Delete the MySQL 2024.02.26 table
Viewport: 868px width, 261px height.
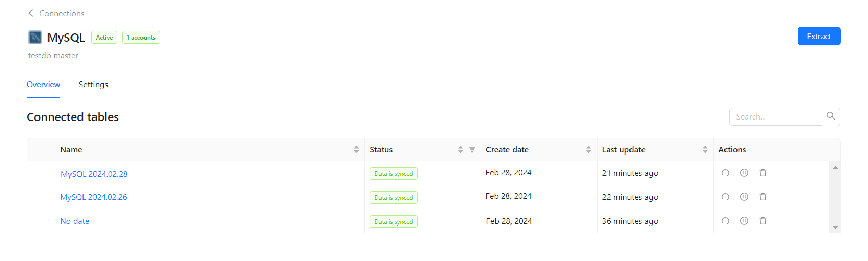[x=763, y=197]
